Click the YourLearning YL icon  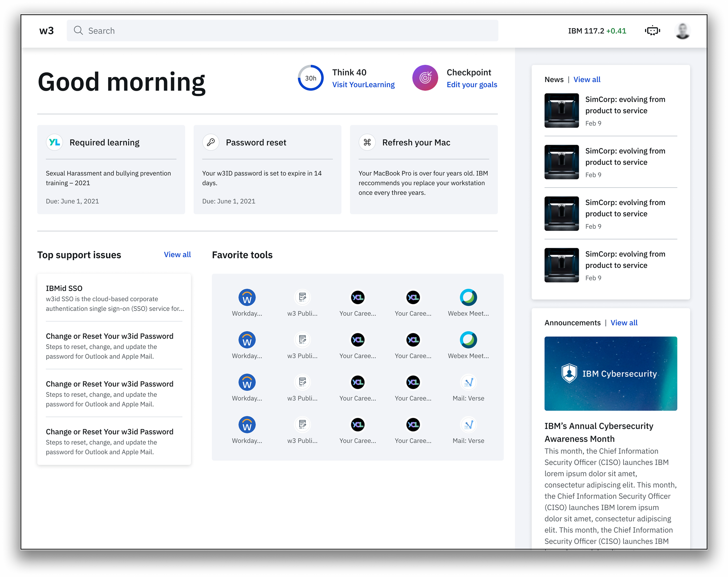55,142
